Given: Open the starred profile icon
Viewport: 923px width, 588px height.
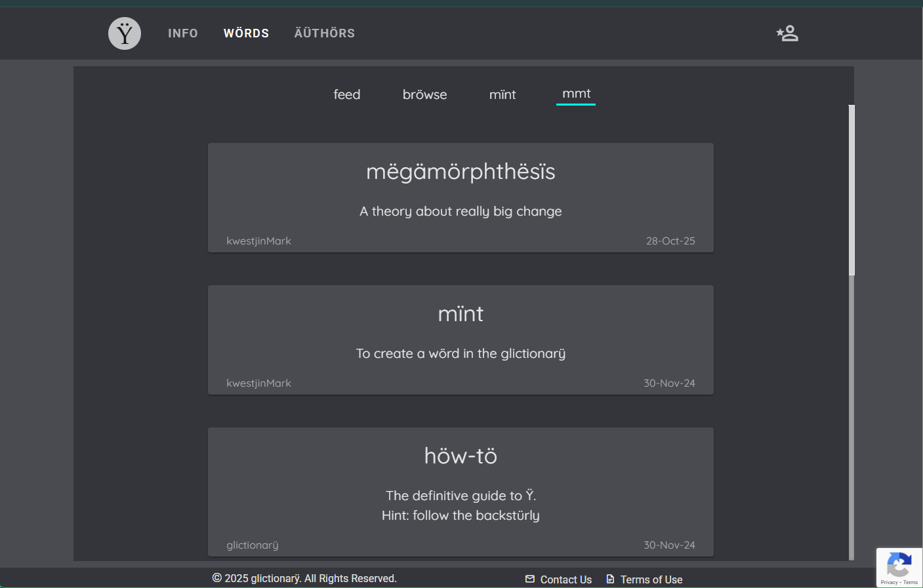Looking at the screenshot, I should pos(787,33).
